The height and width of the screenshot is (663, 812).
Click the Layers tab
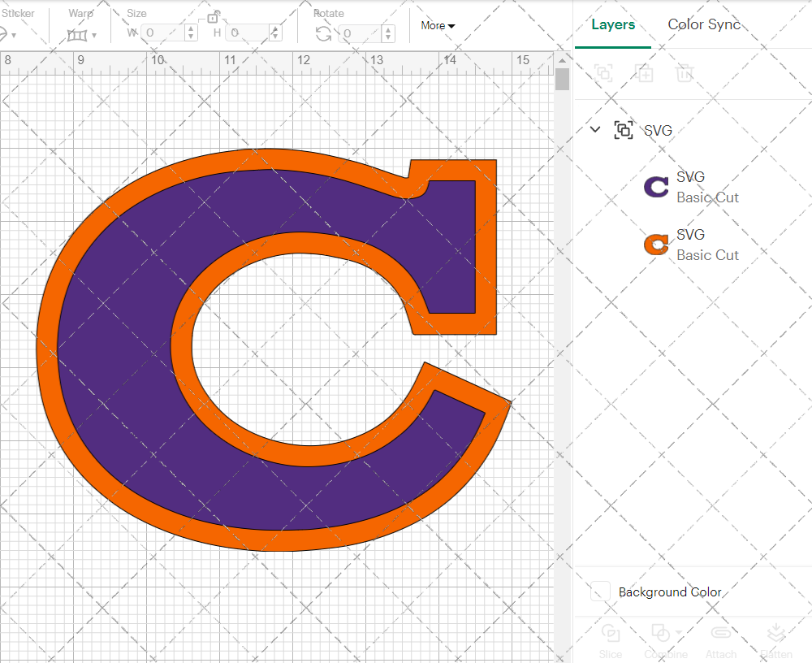pyautogui.click(x=613, y=24)
